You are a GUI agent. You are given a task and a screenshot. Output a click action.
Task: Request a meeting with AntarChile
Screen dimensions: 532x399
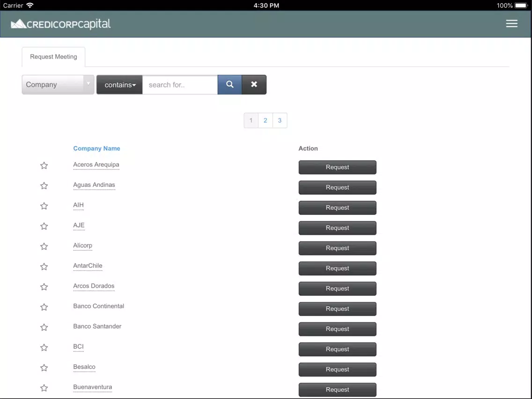pyautogui.click(x=338, y=268)
